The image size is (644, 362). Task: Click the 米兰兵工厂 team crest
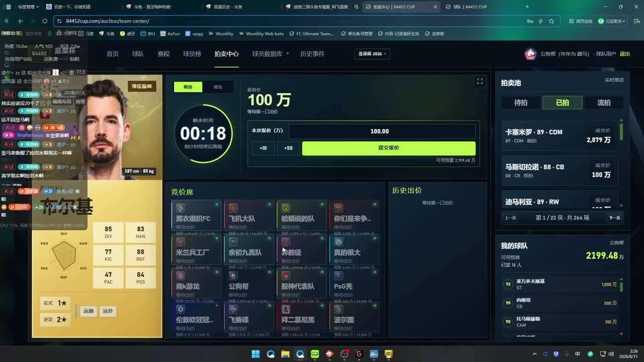pos(181,242)
